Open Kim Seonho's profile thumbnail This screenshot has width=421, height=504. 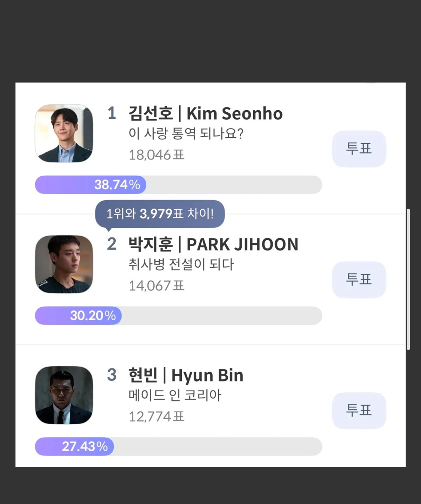[x=64, y=133]
